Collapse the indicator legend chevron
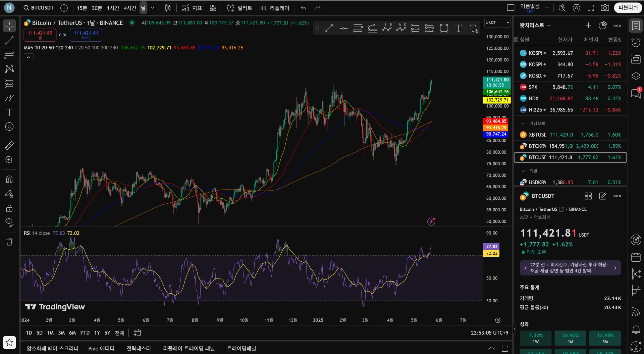644x354 pixels. tap(28, 57)
